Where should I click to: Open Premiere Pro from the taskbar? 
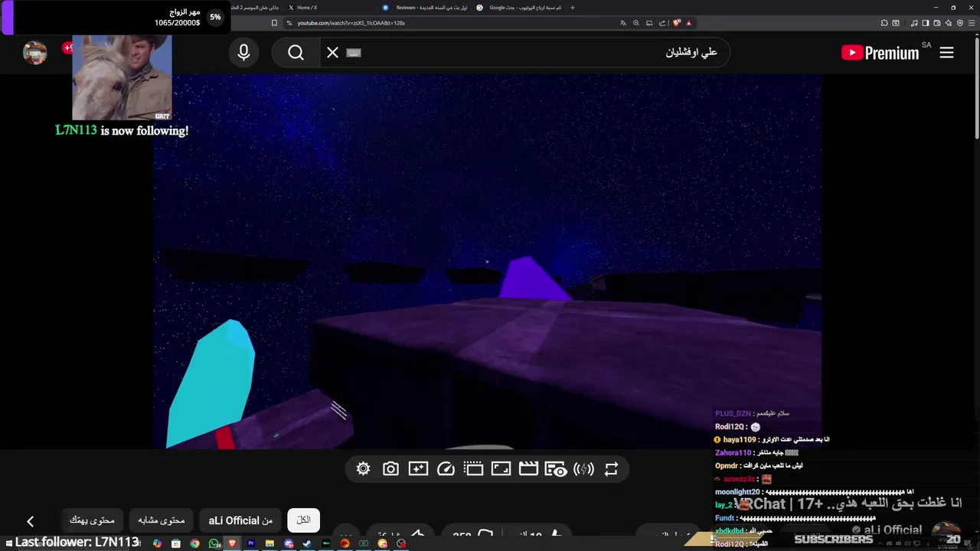[x=250, y=543]
